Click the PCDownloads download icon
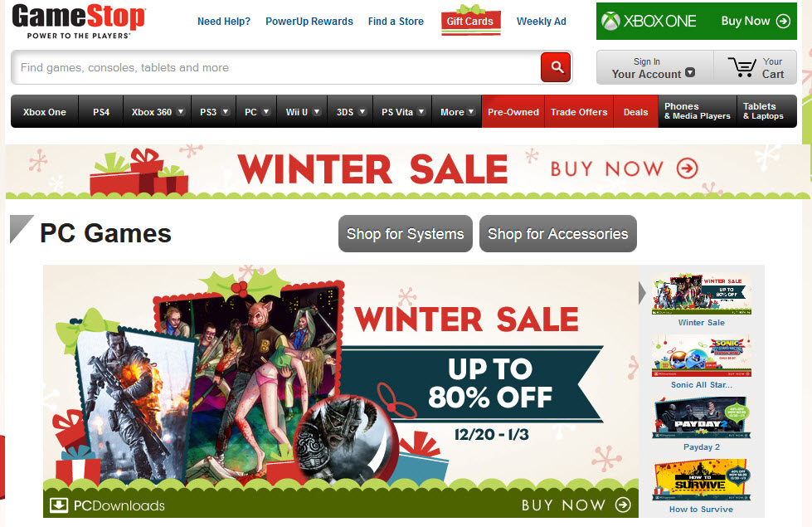Screen dimensions: 812x527 click(59, 505)
